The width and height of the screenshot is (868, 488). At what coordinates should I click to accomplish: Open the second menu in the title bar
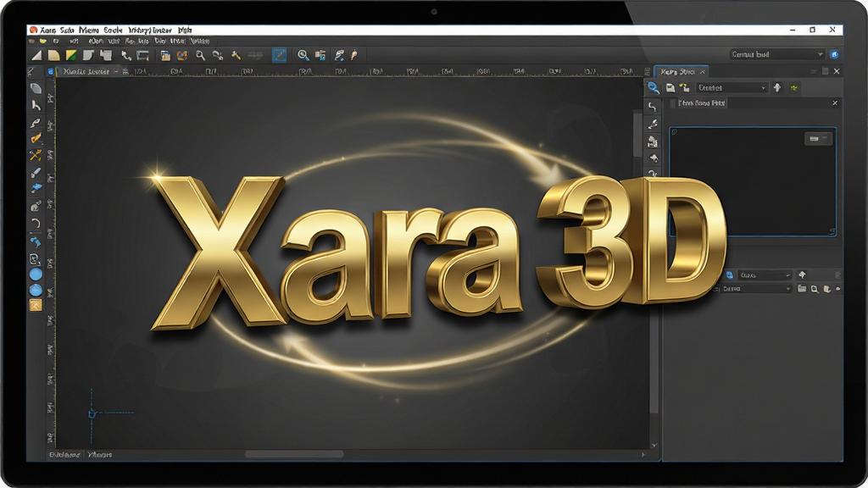[x=67, y=30]
